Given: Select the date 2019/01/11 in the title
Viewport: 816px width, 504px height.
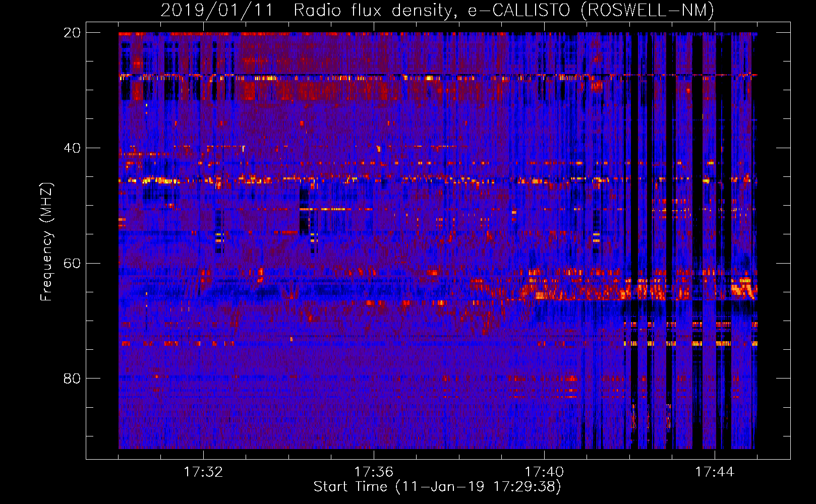Looking at the screenshot, I should point(217,10).
